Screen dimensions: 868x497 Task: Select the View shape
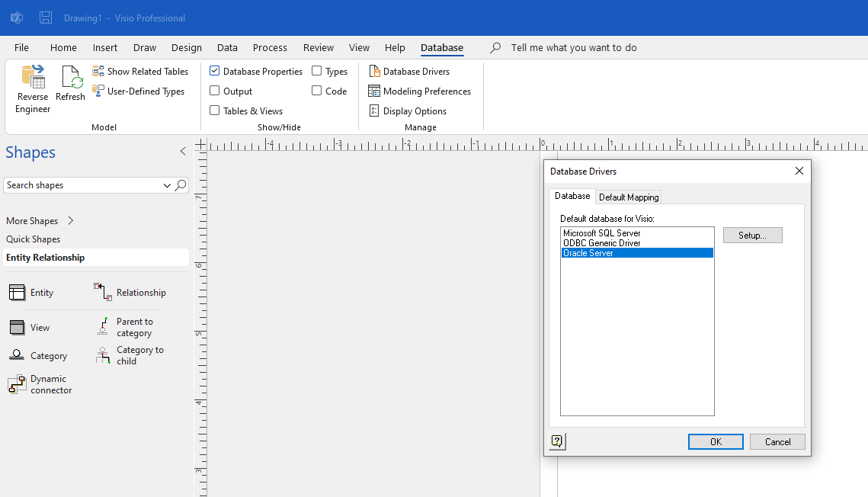[30, 328]
